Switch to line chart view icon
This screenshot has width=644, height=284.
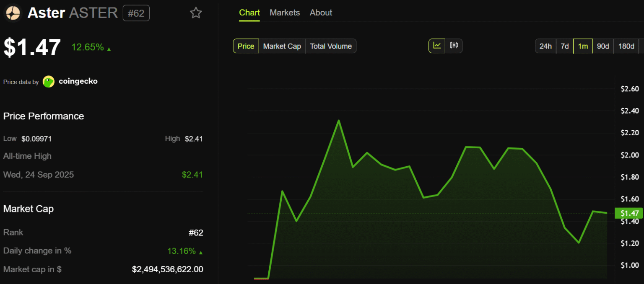point(437,46)
